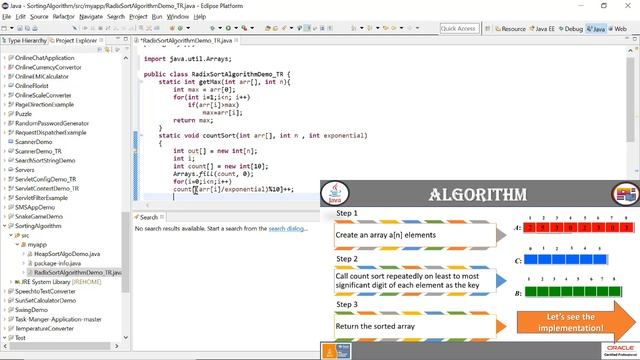Click the 'return max;' code line
Image resolution: width=640 pixels, height=360 pixels.
193,120
